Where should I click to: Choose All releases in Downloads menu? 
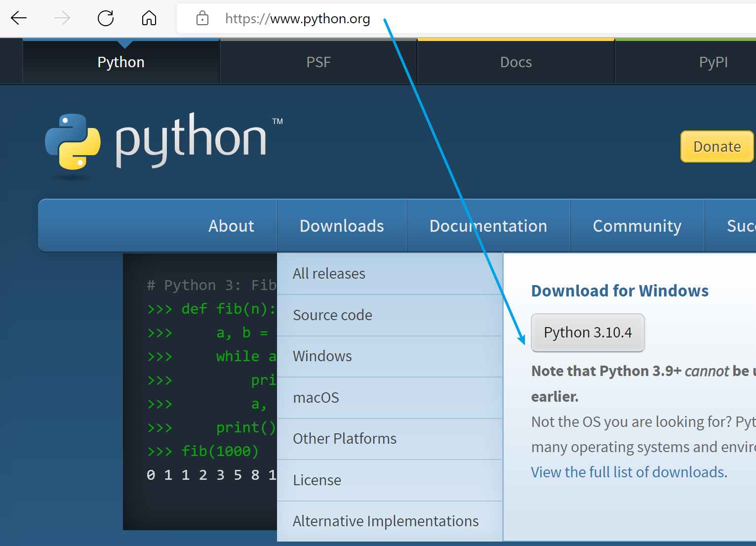tap(390, 274)
